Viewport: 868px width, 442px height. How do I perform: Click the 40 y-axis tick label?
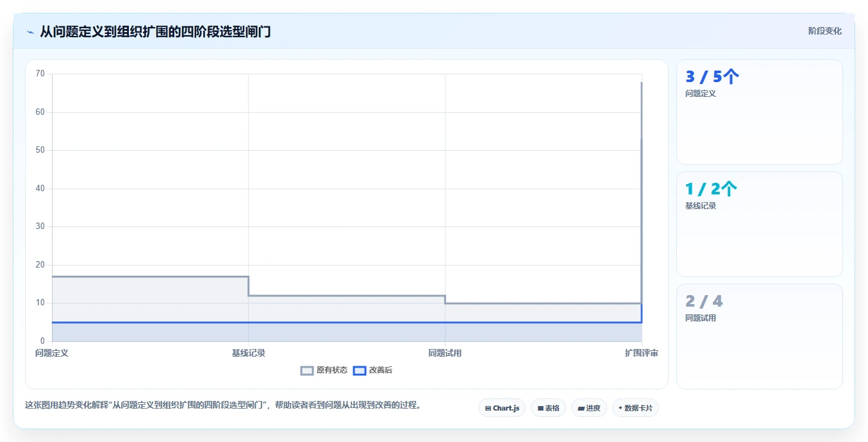40,189
